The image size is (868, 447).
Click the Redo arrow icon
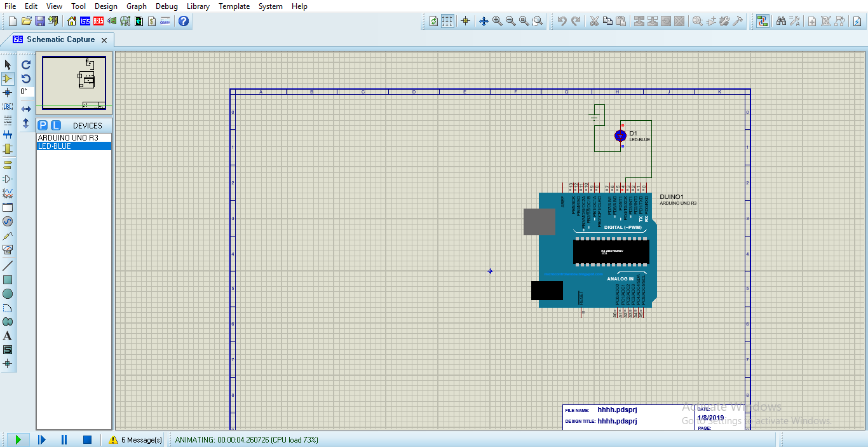pyautogui.click(x=576, y=21)
